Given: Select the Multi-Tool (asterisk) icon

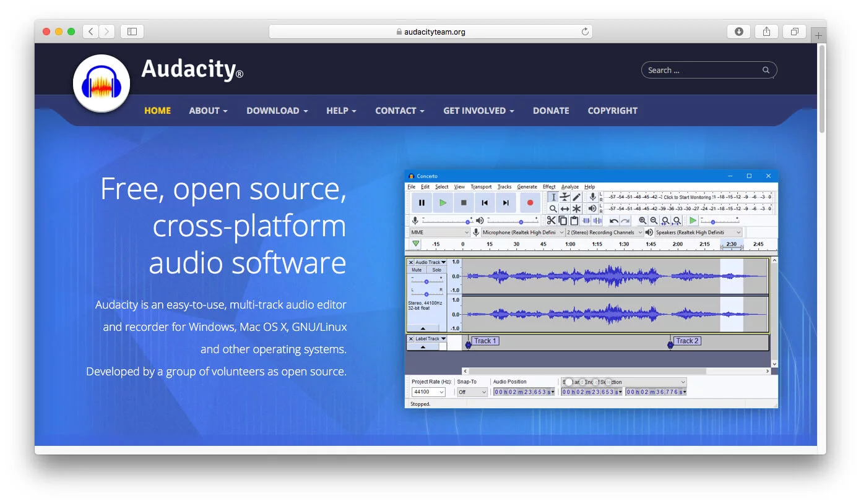Looking at the screenshot, I should coord(576,209).
